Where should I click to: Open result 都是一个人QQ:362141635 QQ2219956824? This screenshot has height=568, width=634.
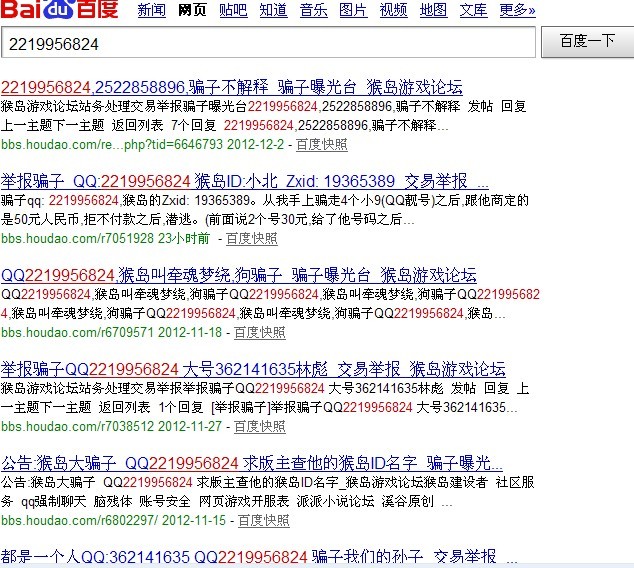[x=259, y=556]
